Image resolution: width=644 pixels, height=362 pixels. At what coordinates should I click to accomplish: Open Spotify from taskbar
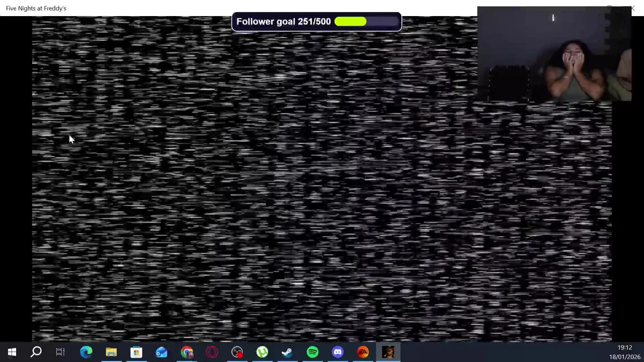click(312, 352)
